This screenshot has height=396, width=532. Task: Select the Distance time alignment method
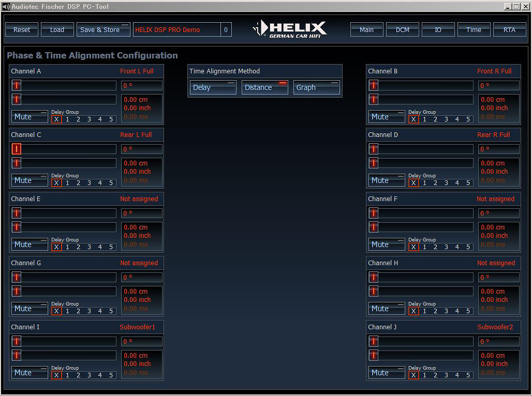[x=264, y=87]
